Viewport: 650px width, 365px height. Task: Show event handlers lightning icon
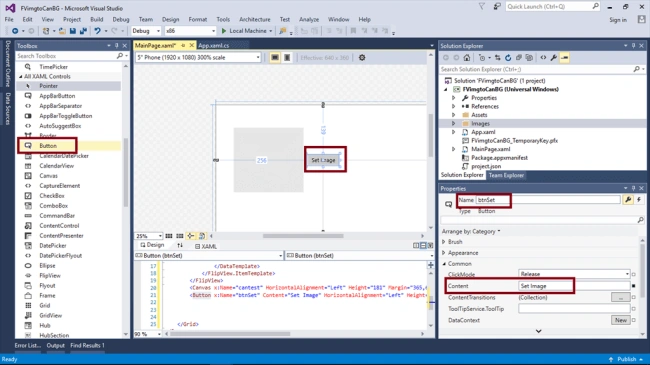639,200
